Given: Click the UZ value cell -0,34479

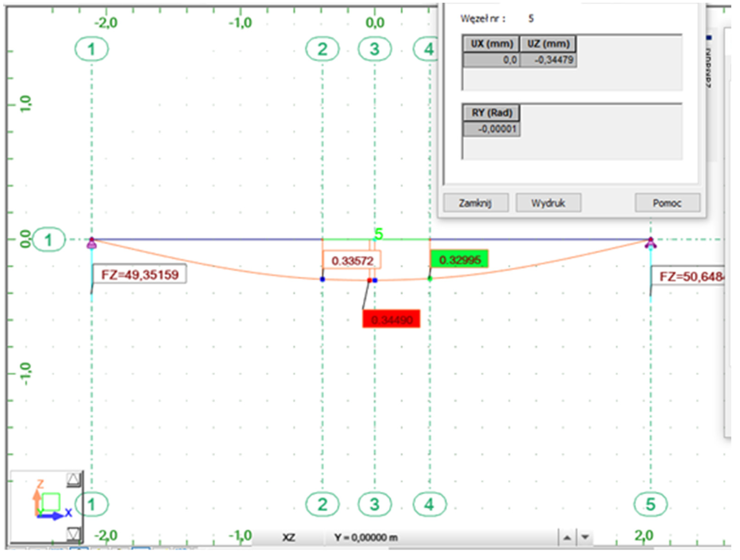Looking at the screenshot, I should [x=548, y=60].
